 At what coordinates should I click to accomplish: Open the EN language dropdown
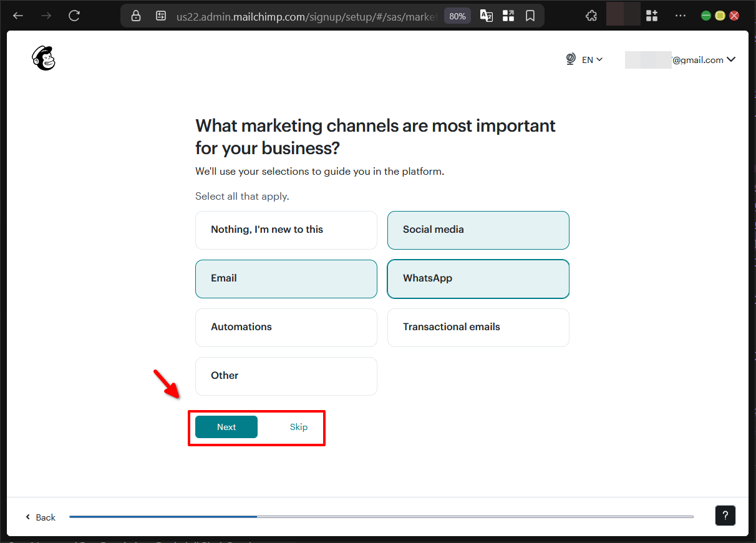pyautogui.click(x=591, y=59)
